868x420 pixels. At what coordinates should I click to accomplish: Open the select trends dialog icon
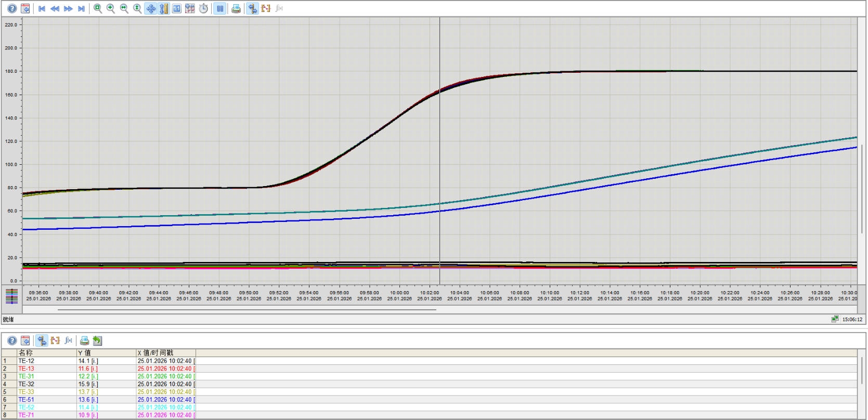pos(190,8)
